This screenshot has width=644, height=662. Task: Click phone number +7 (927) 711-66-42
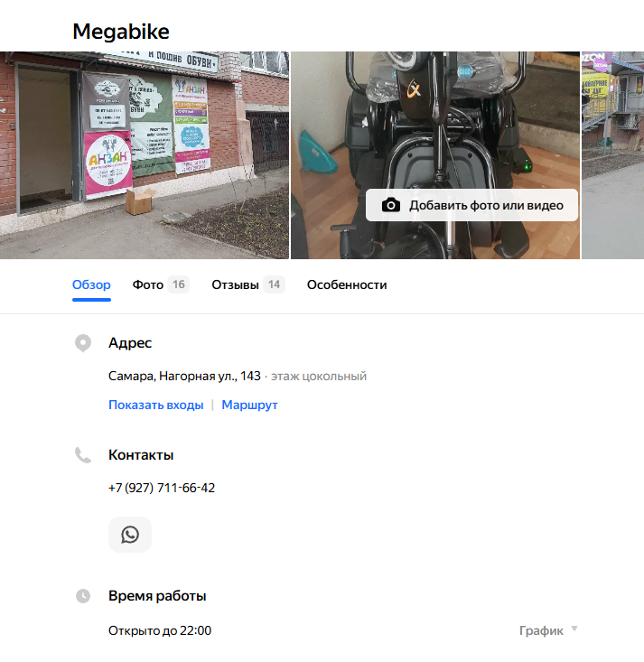click(162, 488)
